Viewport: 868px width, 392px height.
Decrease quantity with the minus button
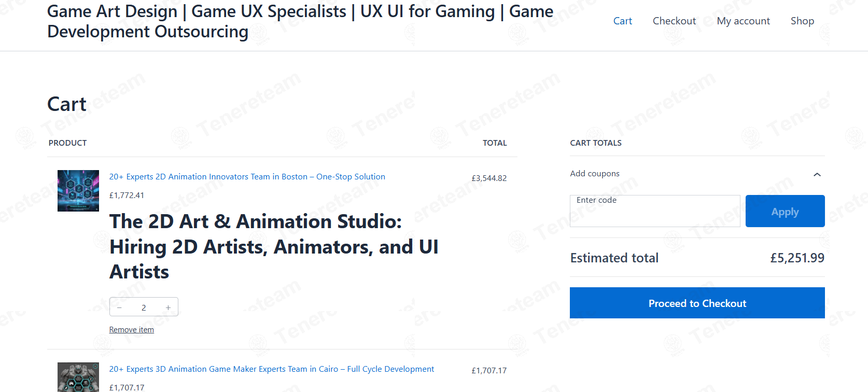pyautogui.click(x=119, y=307)
